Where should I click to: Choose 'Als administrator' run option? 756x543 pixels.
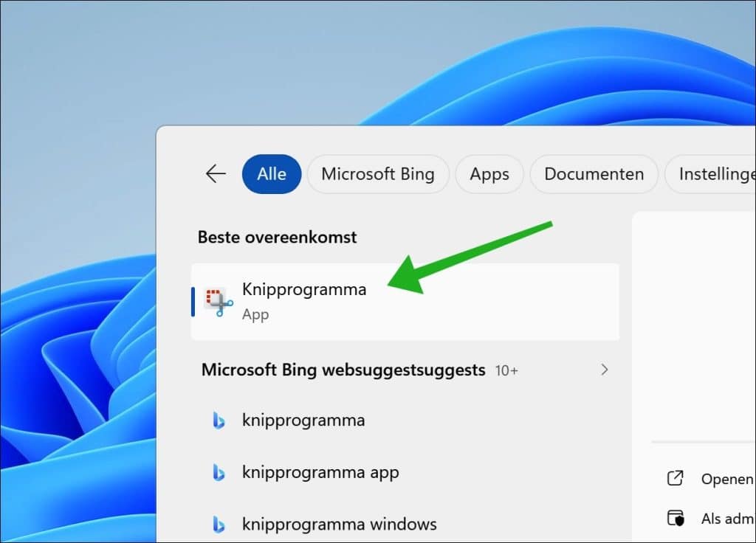(728, 519)
